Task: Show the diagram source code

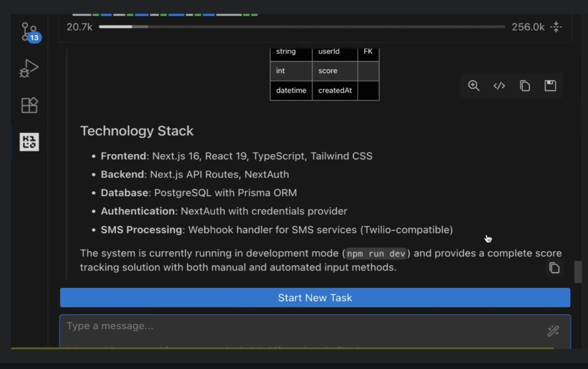Action: 499,86
